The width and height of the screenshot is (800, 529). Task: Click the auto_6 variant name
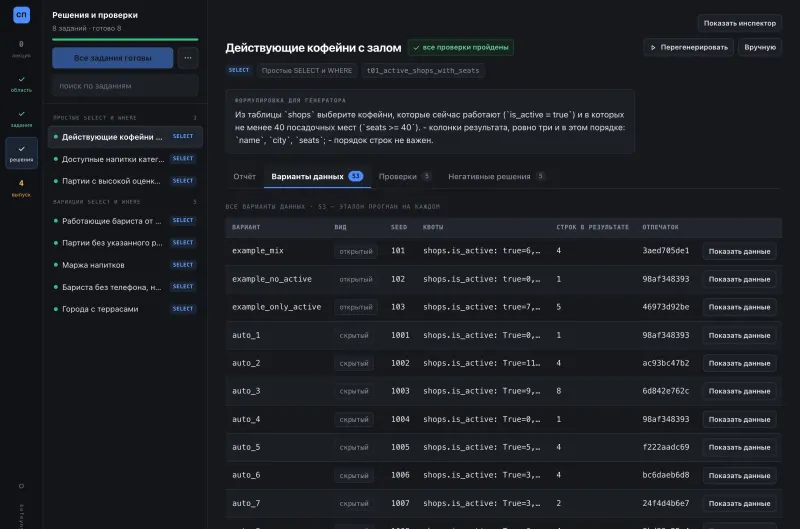246,475
